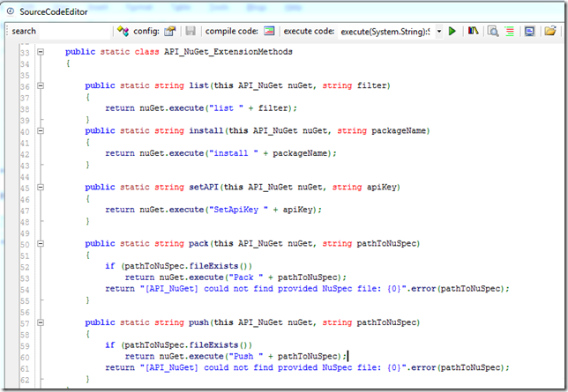This screenshot has height=392, width=568.
Task: Click the colored shapes icon next to search
Action: tap(123, 32)
